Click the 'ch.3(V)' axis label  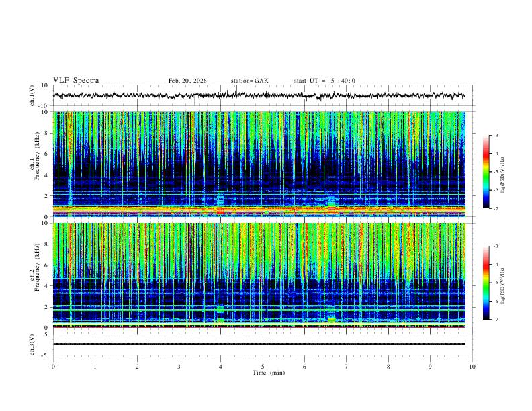tap(32, 345)
